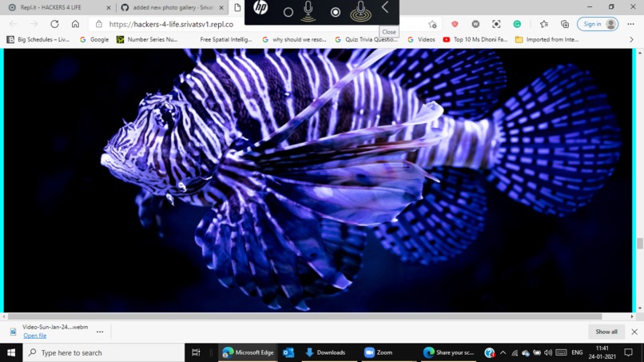644x362 pixels.
Task: Open network Wi-Fi tray icon
Action: pyautogui.click(x=515, y=352)
